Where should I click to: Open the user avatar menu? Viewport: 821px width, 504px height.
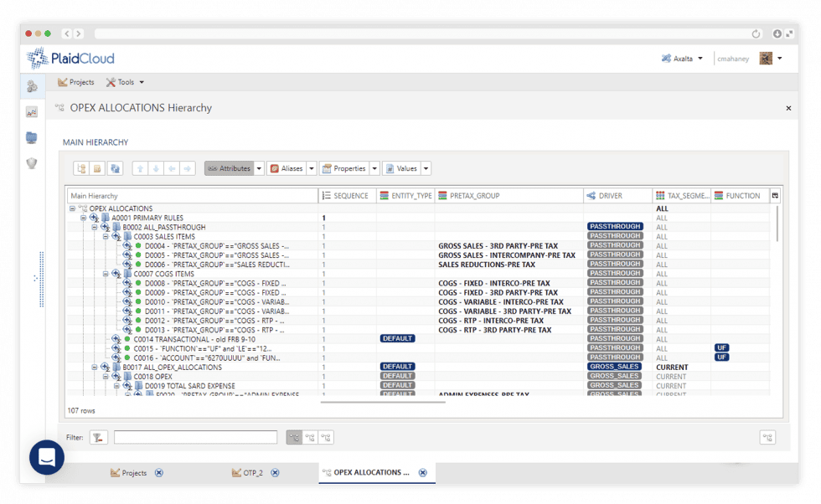coord(771,58)
